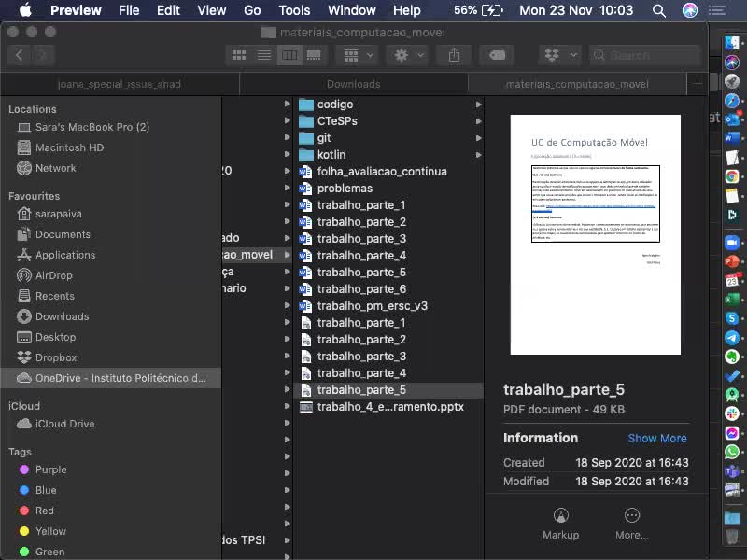The image size is (747, 560).
Task: Go back with the Finder back arrow
Action: tap(20, 55)
